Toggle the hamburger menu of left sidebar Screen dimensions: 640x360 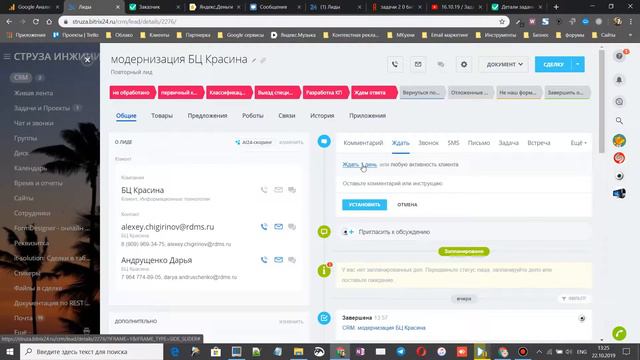pos(7,57)
